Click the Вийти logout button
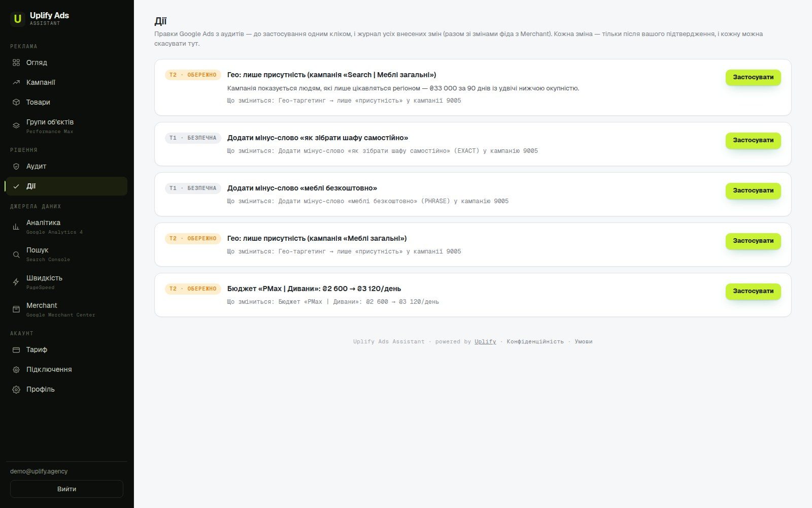Viewport: 812px width, 508px height. (66, 489)
